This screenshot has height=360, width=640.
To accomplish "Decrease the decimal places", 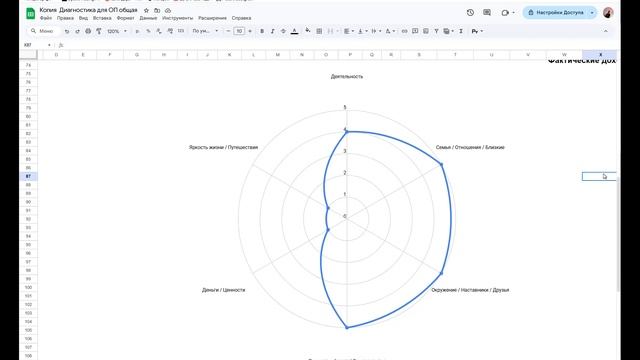I will point(159,31).
